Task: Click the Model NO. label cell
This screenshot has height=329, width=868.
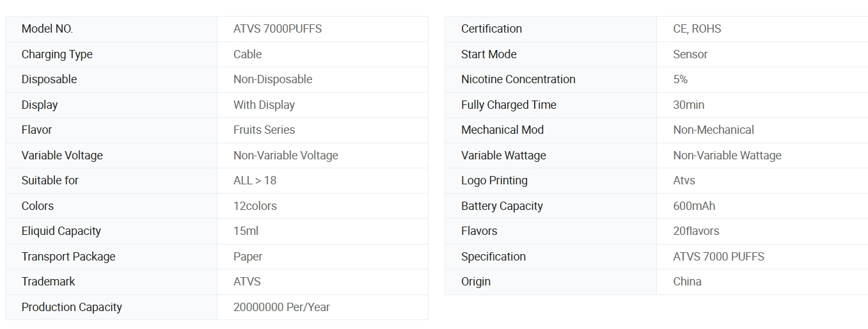Action: 47,29
